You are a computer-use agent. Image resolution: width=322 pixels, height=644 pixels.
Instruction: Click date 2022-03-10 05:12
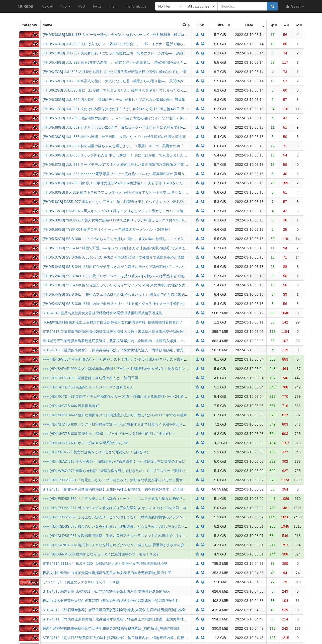tap(249, 313)
